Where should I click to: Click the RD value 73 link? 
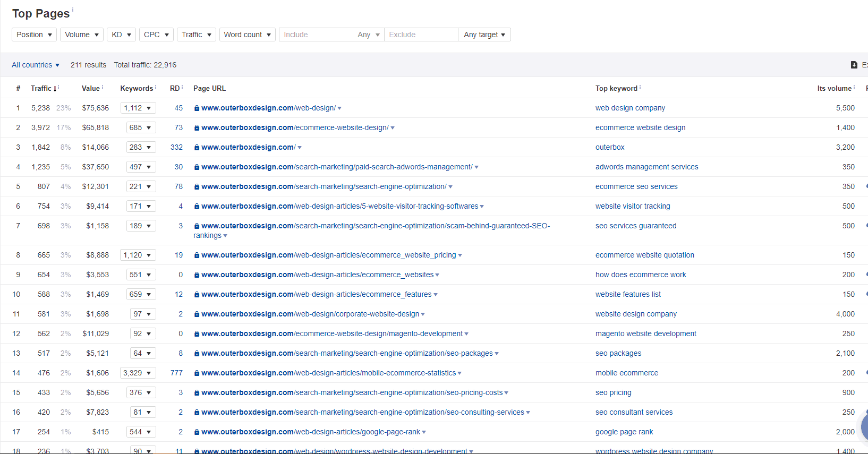pos(178,127)
